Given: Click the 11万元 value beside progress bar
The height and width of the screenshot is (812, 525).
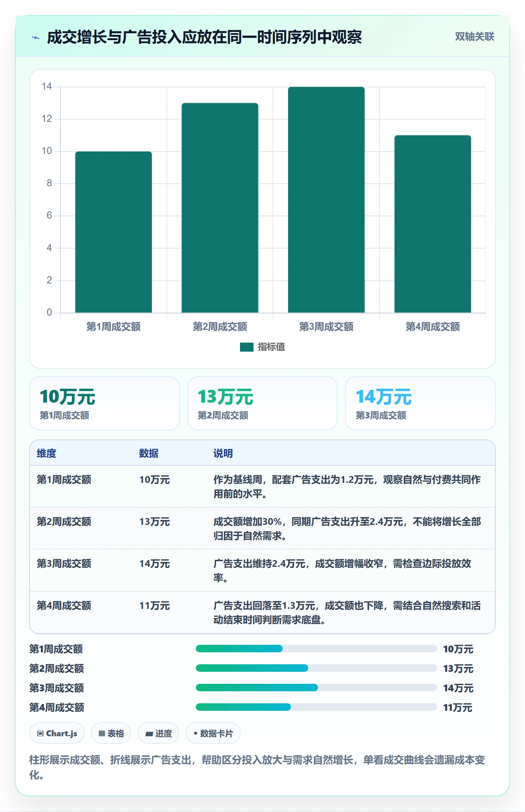Looking at the screenshot, I should (457, 707).
